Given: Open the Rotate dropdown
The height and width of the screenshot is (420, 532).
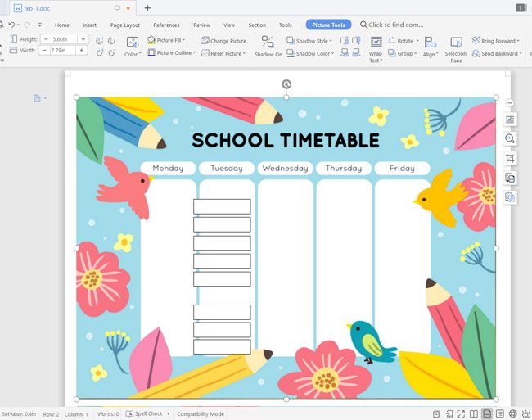Looking at the screenshot, I should 404,41.
